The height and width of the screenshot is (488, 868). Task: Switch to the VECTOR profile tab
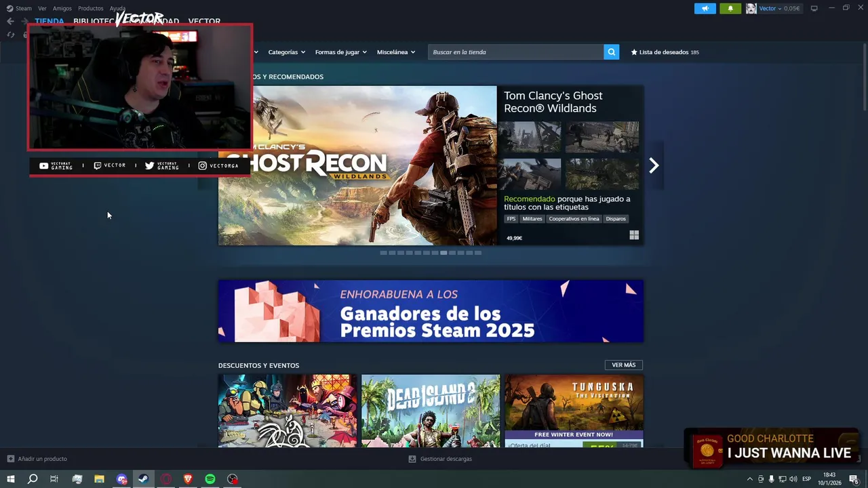(x=204, y=21)
